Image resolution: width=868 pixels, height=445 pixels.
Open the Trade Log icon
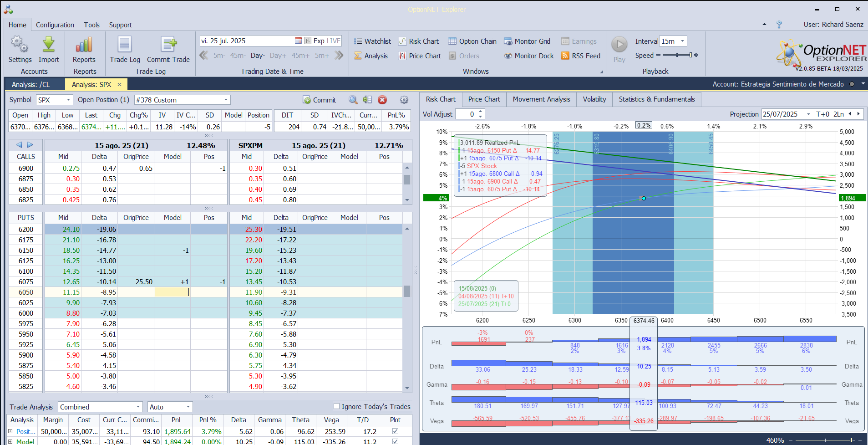click(125, 45)
